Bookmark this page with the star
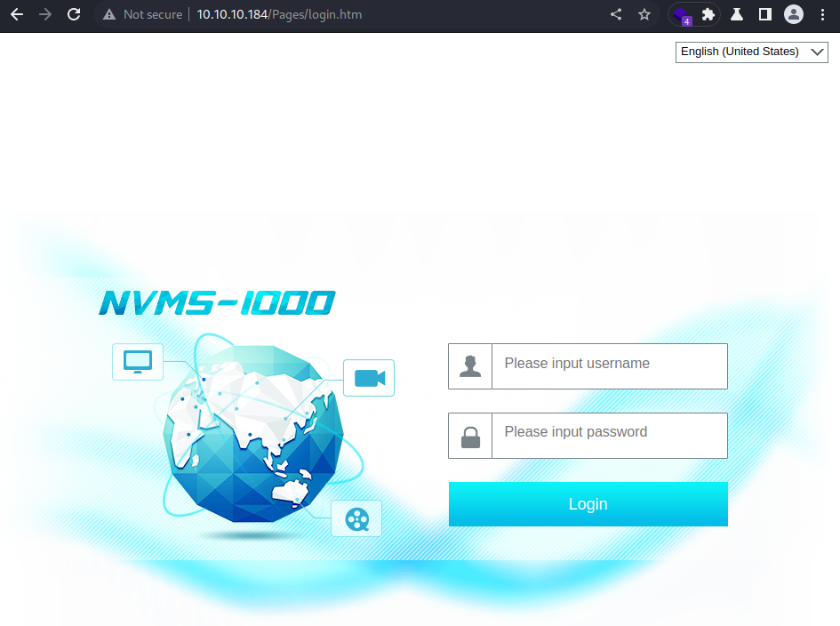The width and height of the screenshot is (840, 626). coord(644,14)
